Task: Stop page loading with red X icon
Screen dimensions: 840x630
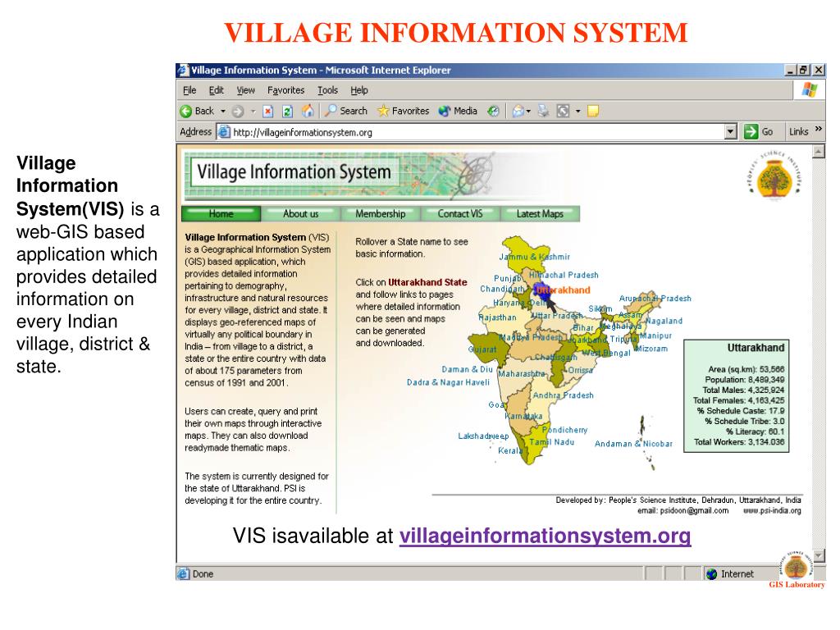Action: pos(268,112)
